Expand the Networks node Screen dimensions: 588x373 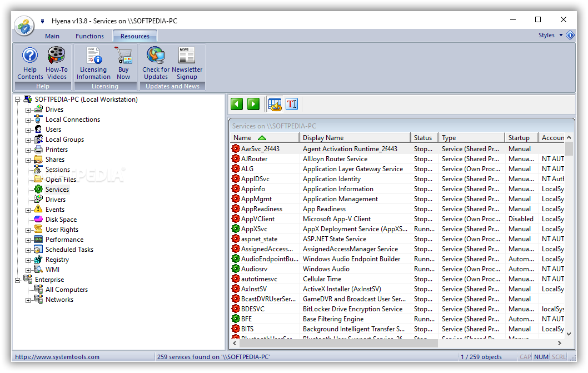coord(28,300)
